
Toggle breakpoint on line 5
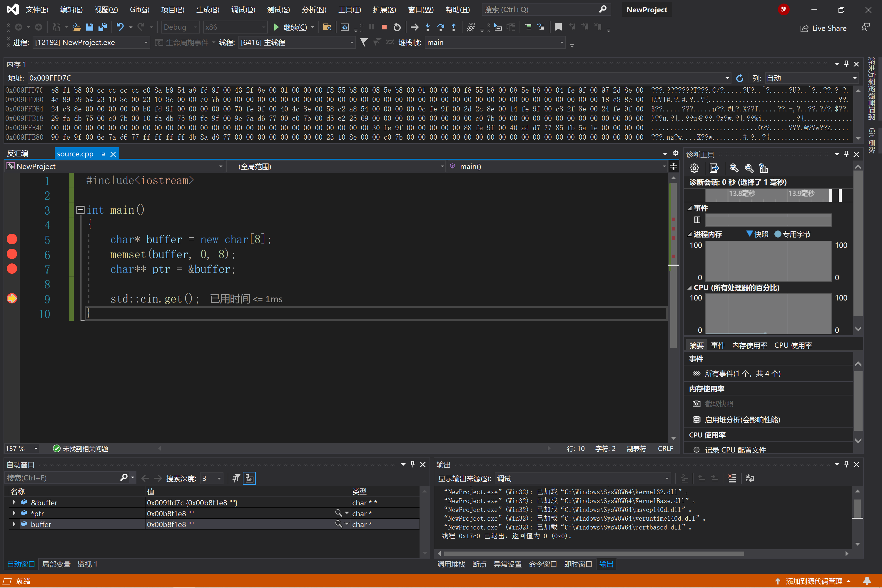(12, 239)
